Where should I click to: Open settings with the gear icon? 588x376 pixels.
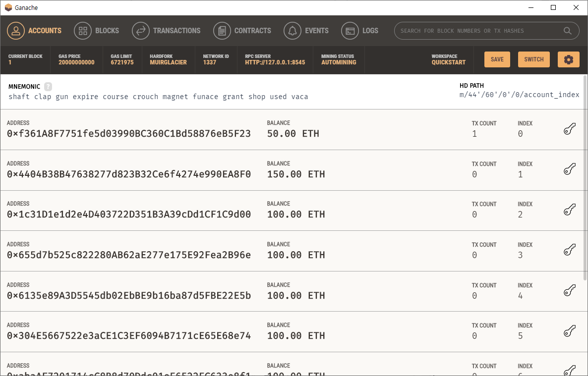coord(569,59)
